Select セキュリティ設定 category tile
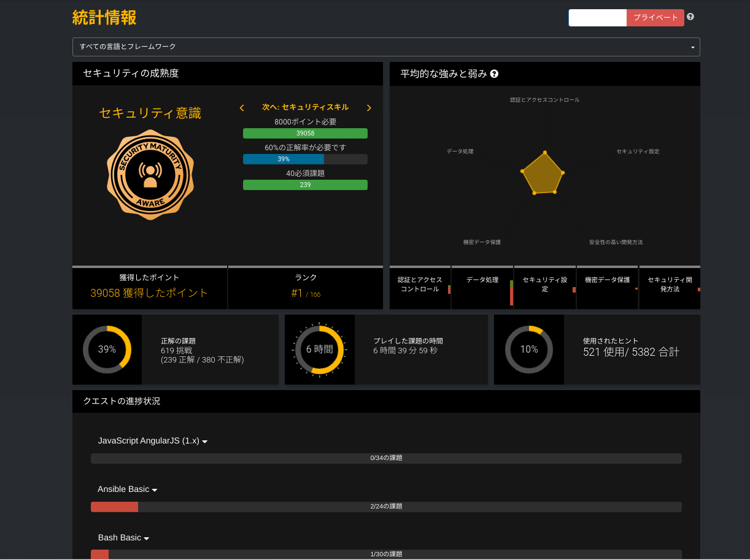The width and height of the screenshot is (750, 560). pos(546,288)
